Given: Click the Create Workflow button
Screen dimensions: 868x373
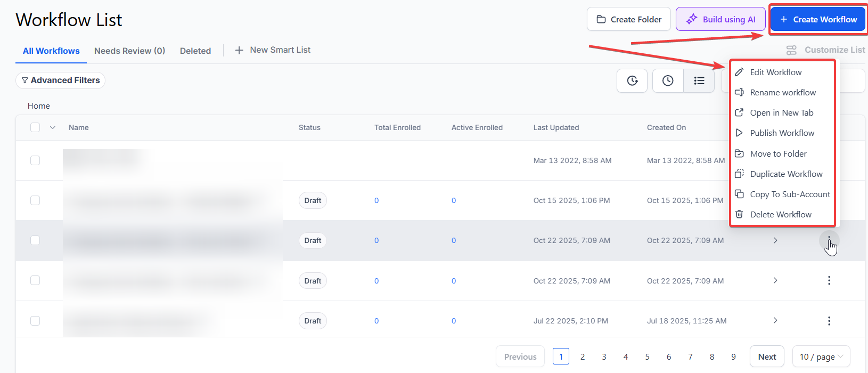Looking at the screenshot, I should (818, 19).
